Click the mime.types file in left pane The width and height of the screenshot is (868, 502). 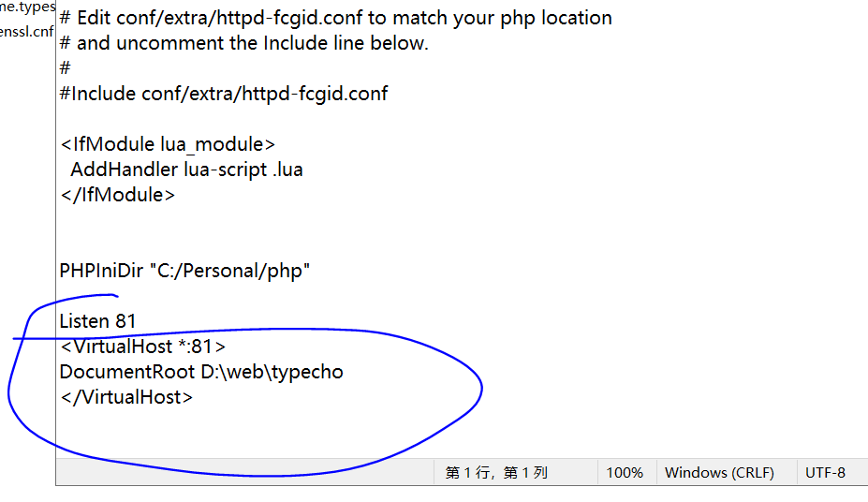(x=27, y=7)
